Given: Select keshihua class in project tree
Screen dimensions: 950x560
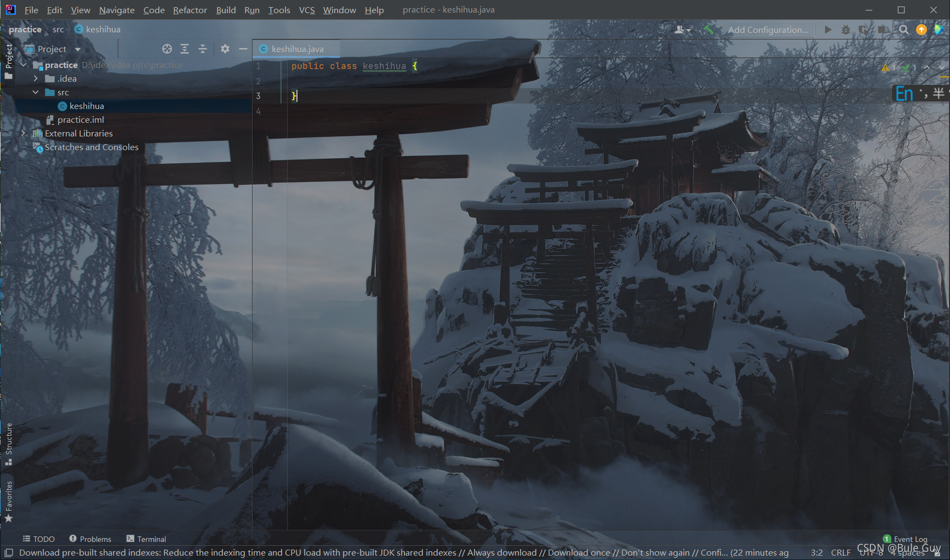Looking at the screenshot, I should point(87,106).
